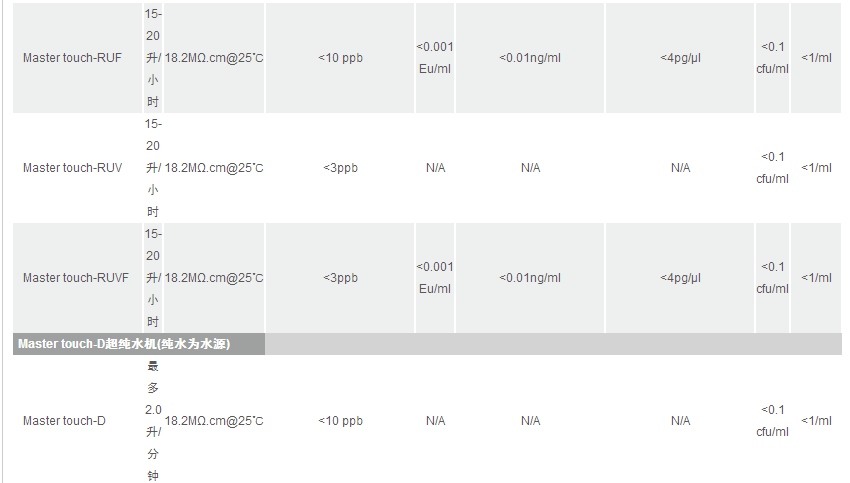Select <10 ppb in Master touch-RUF row
The image size is (850, 483).
[x=340, y=58]
